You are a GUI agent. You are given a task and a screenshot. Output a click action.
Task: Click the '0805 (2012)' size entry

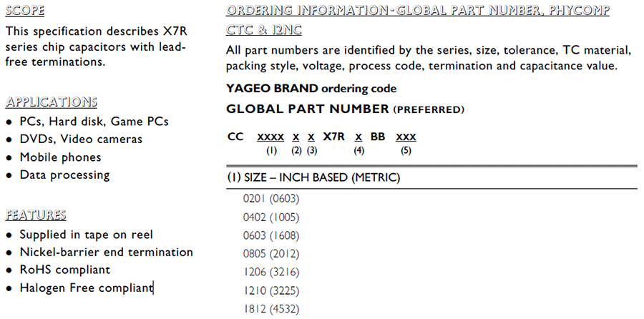pos(271,254)
